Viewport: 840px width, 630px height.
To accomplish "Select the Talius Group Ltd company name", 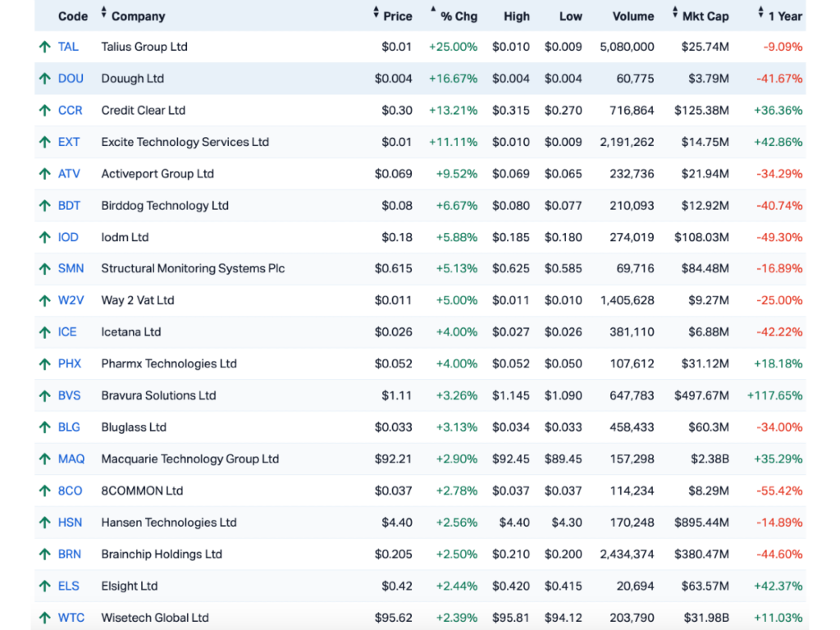I will 144,47.
